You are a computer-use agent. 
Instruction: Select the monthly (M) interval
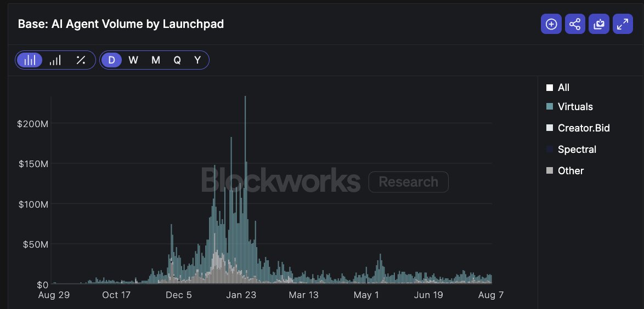156,60
